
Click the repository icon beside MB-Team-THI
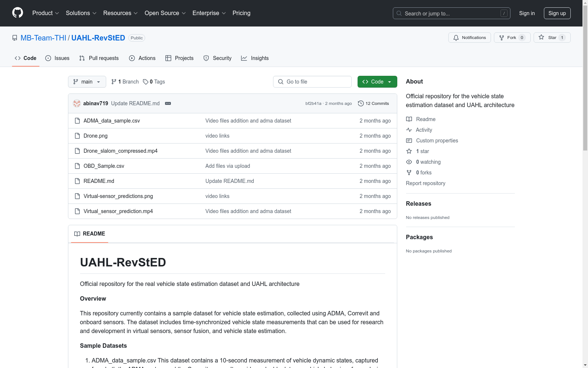click(15, 38)
